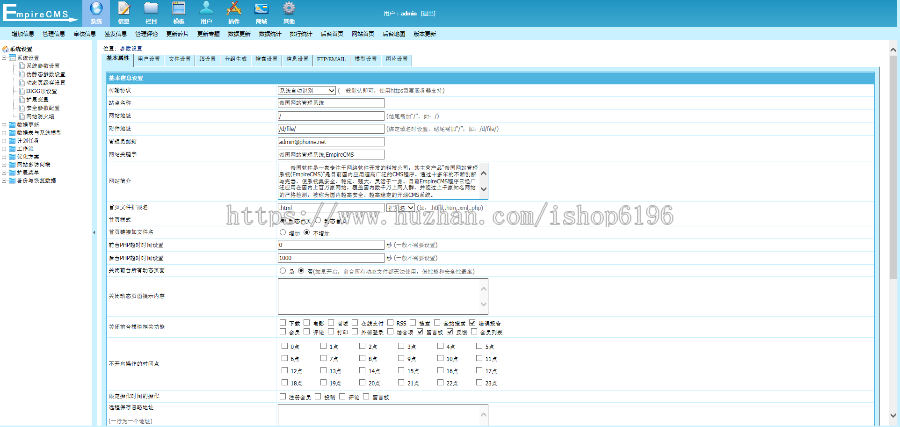Open the protocol dropdown at top of form
The width and height of the screenshot is (900, 427).
[307, 91]
